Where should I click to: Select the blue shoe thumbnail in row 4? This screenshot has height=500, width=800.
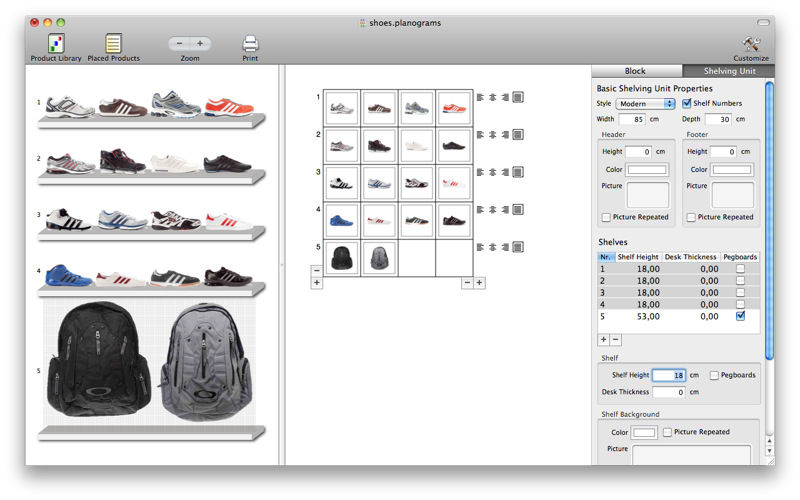(342, 220)
